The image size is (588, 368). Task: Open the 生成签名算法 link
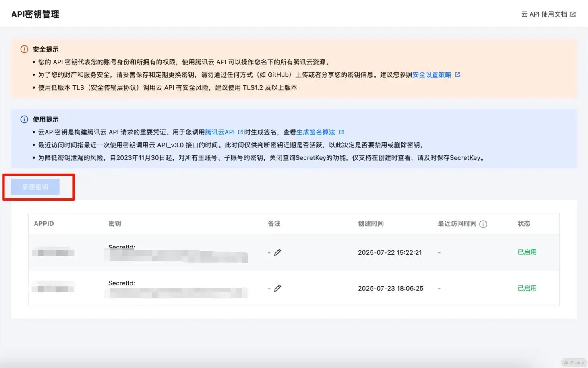click(316, 132)
